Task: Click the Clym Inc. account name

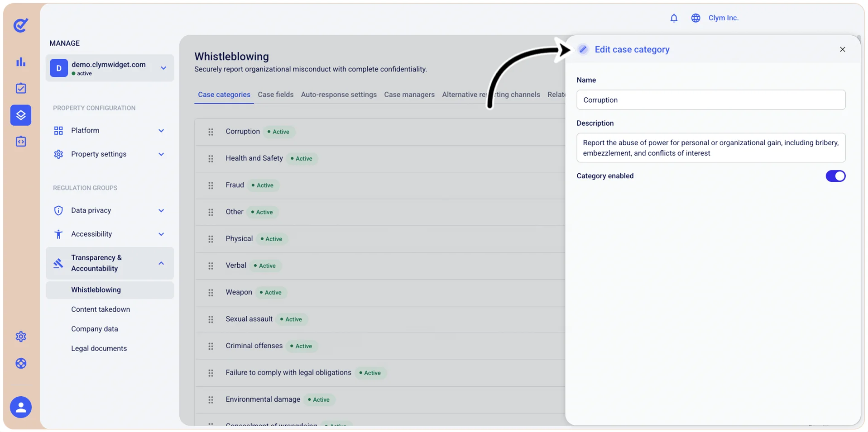Action: click(x=723, y=18)
